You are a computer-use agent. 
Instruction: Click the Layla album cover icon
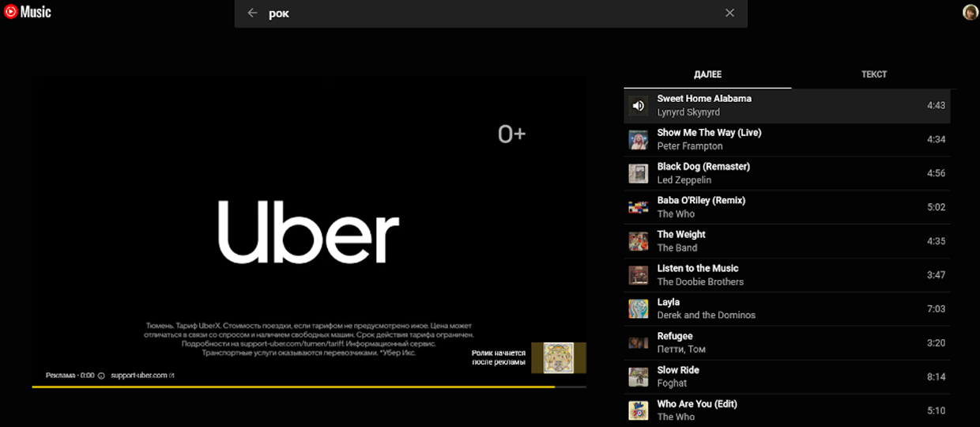pyautogui.click(x=639, y=309)
